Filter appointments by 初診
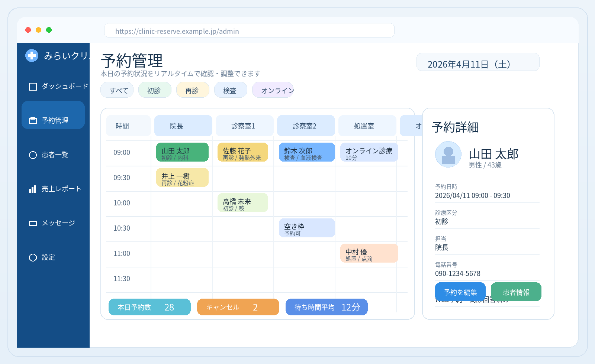The width and height of the screenshot is (595, 364). coord(155,90)
